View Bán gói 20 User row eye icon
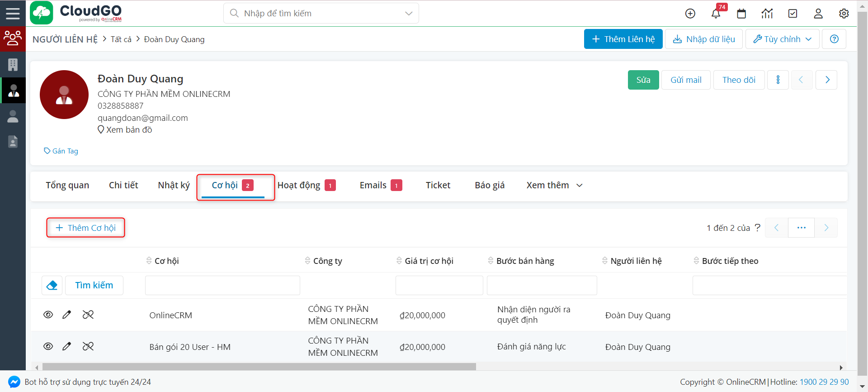 tap(48, 346)
